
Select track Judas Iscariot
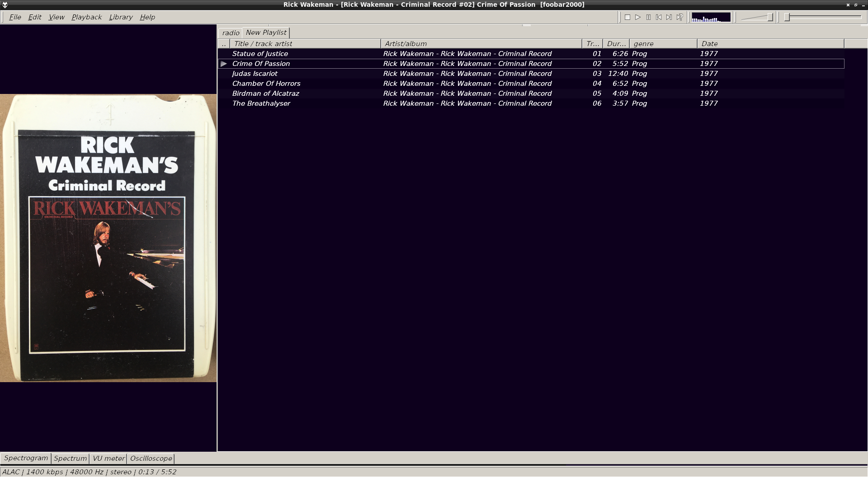531,74
